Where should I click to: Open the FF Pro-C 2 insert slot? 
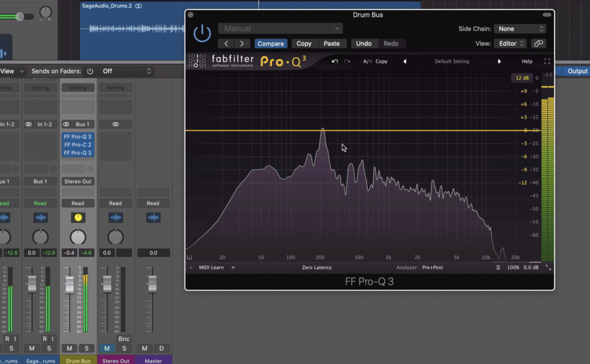78,145
